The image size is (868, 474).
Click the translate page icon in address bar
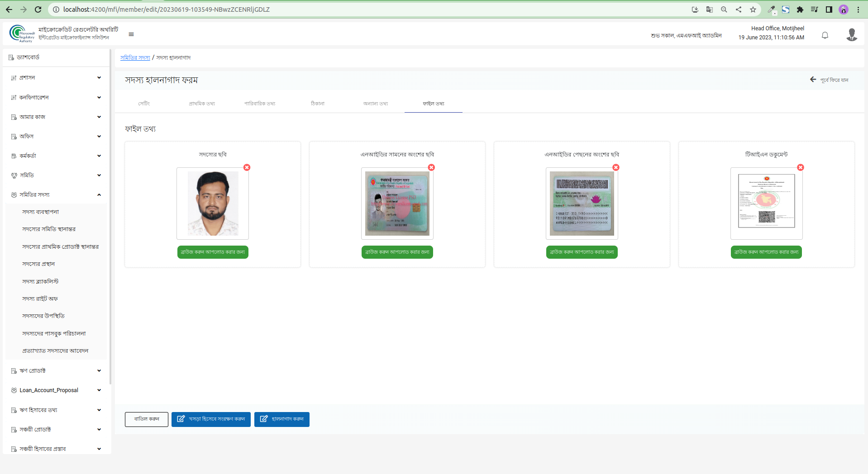point(710,9)
